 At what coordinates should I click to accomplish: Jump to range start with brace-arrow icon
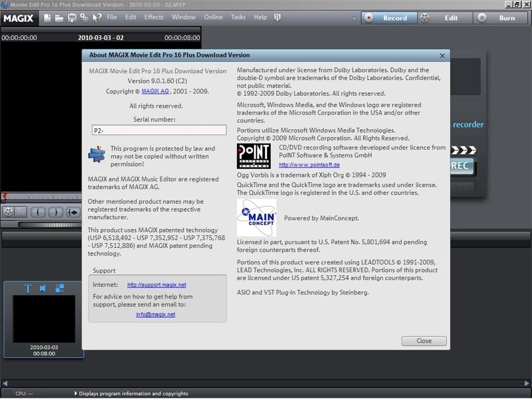pos(73,212)
